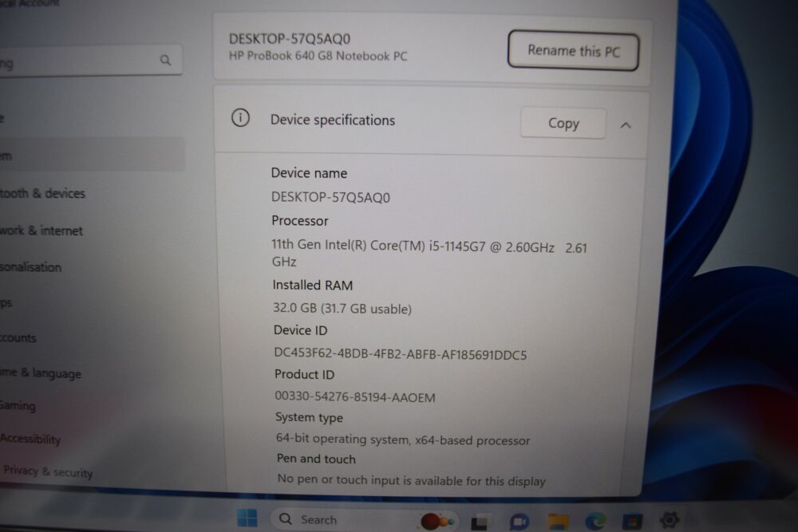Select Privacy & security category
The width and height of the screenshot is (798, 532).
[x=48, y=471]
